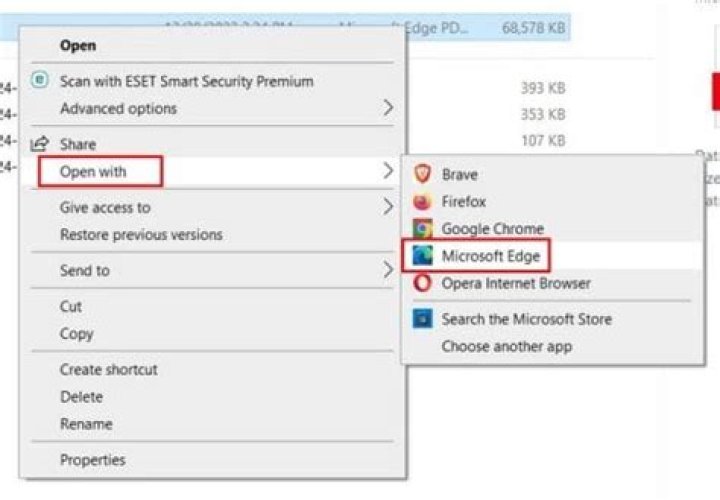Click the Firefox browser icon
The height and width of the screenshot is (500, 720).
(x=423, y=201)
